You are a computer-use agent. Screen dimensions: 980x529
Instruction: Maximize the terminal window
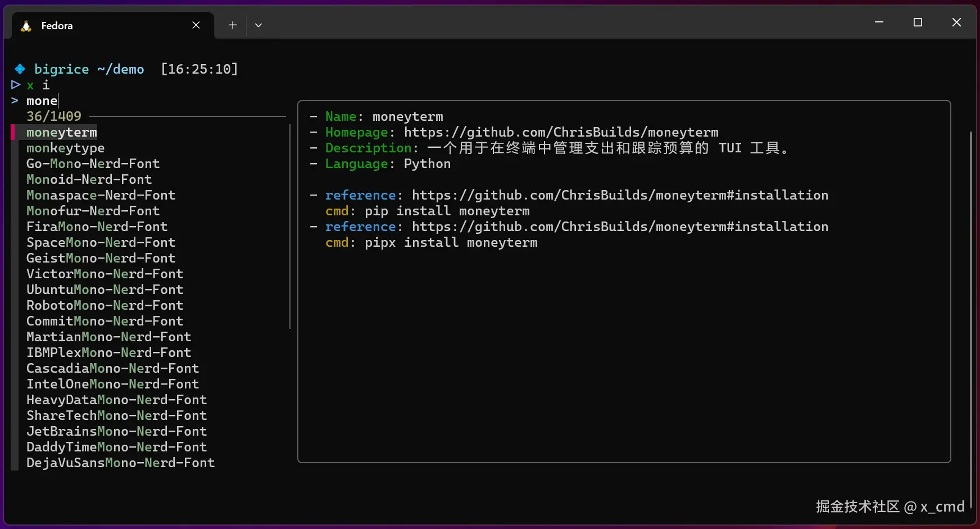[918, 22]
